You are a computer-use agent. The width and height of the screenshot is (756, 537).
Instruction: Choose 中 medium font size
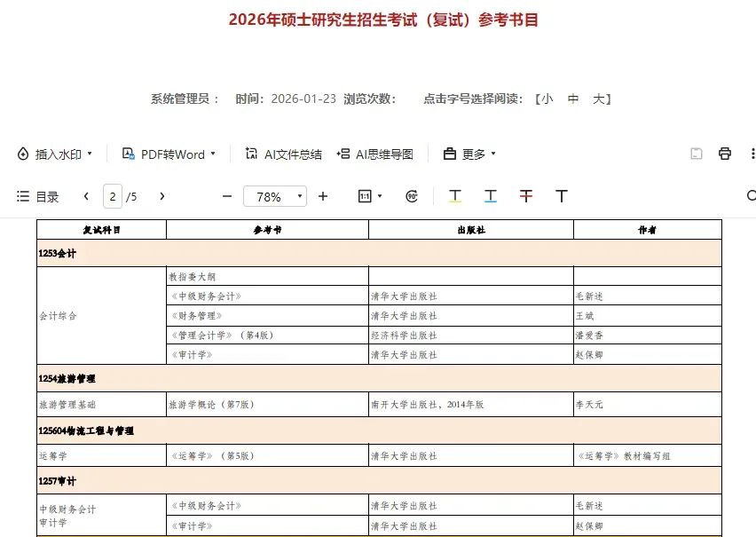pos(573,99)
